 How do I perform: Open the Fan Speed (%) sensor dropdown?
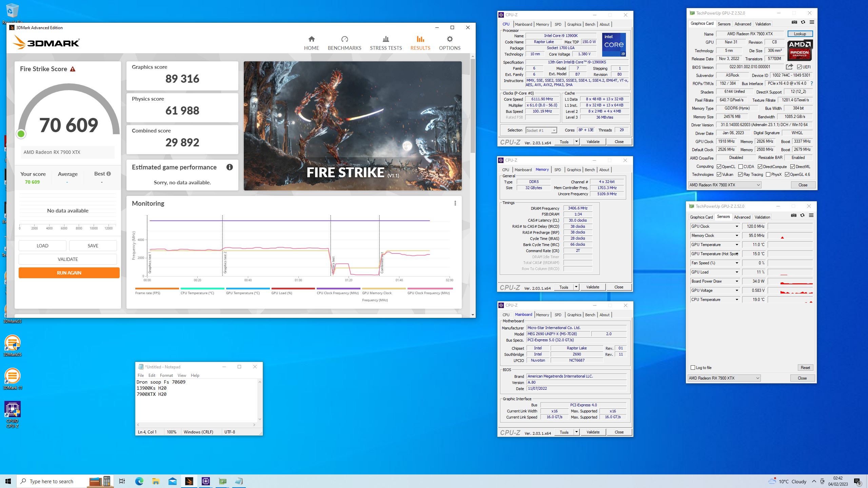pos(736,263)
